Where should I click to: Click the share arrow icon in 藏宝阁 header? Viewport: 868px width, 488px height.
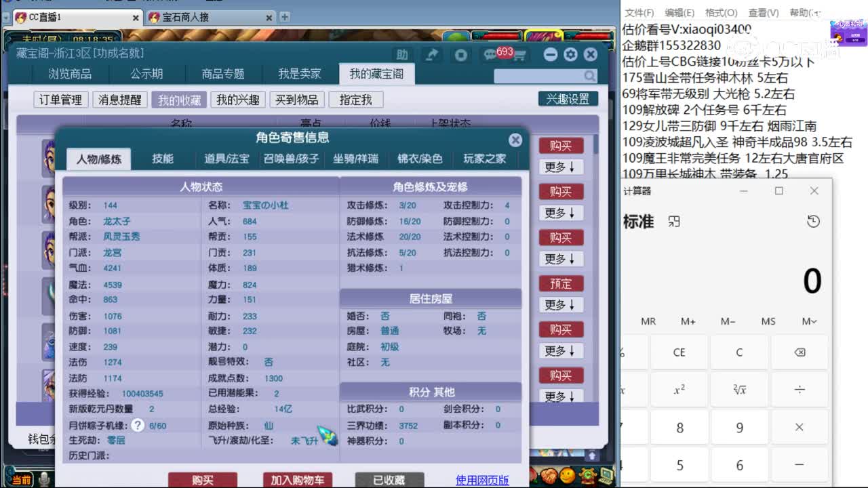coord(431,55)
